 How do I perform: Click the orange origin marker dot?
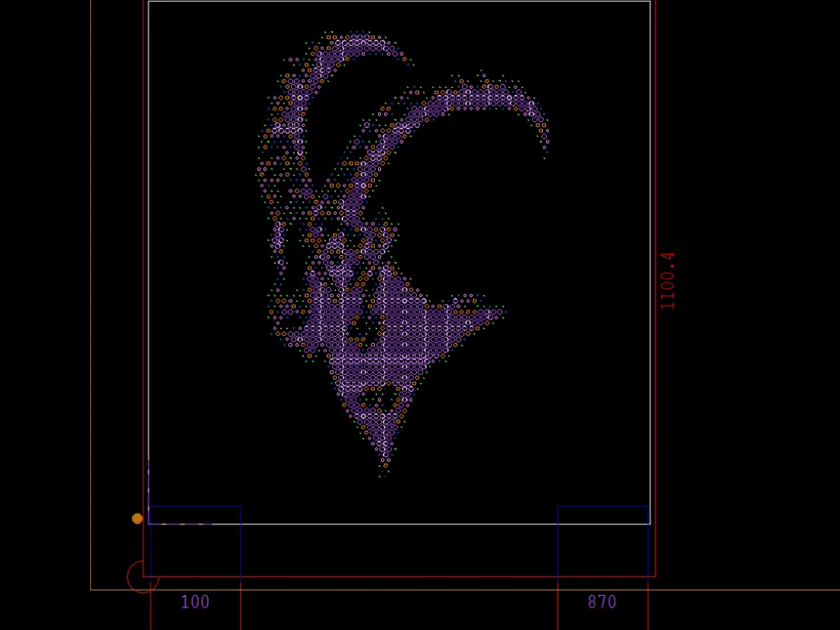click(x=138, y=518)
